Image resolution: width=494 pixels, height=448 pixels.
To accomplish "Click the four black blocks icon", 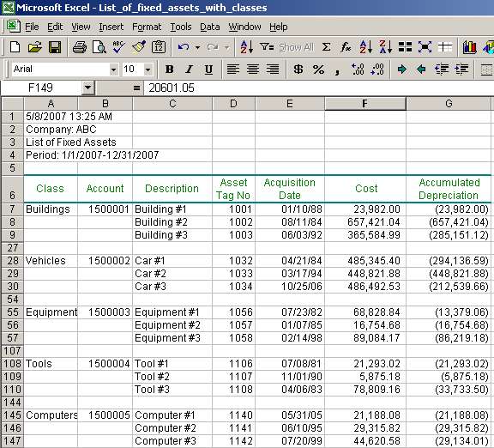I will [x=405, y=47].
